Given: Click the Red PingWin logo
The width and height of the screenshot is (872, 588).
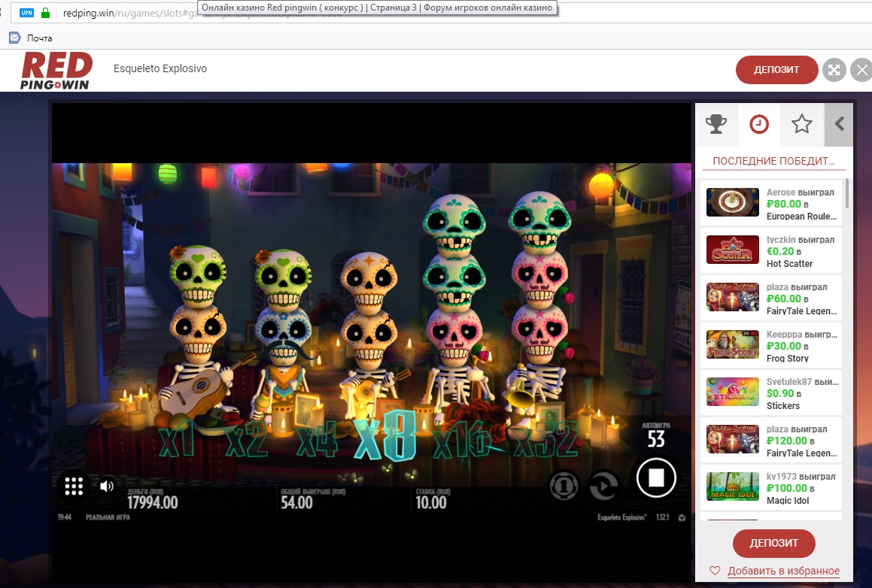Looking at the screenshot, I should point(56,71).
